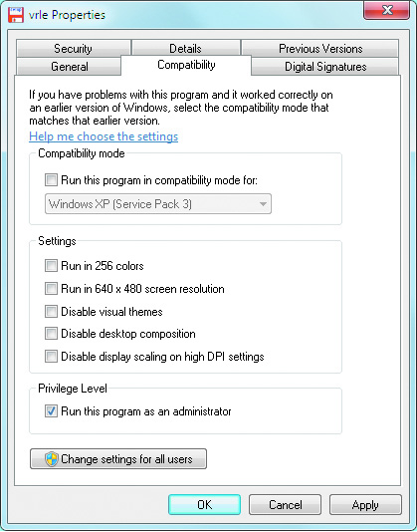417x532 pixels.
Task: Open the Windows XP (Service Pack 3) dropdown
Action: (158, 204)
